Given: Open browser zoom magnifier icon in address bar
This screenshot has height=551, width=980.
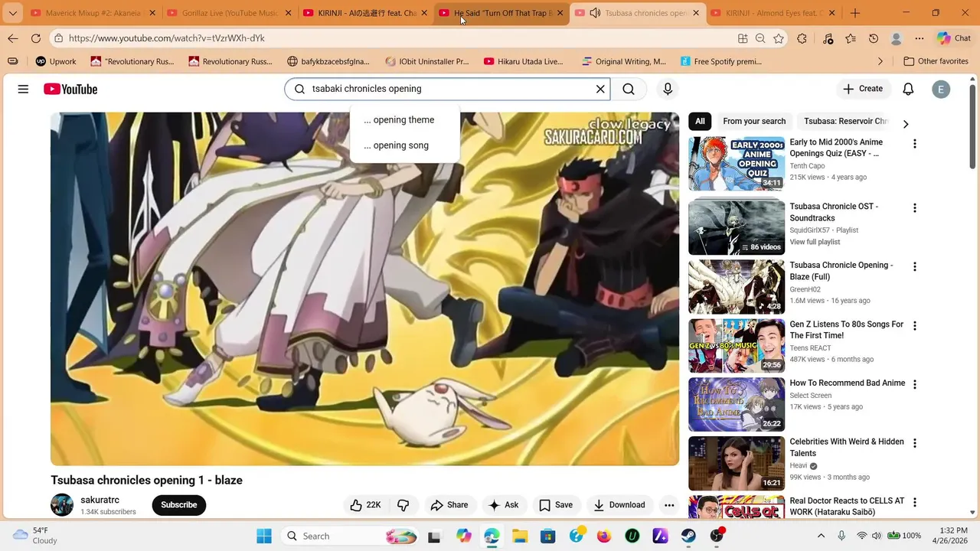Looking at the screenshot, I should (760, 38).
